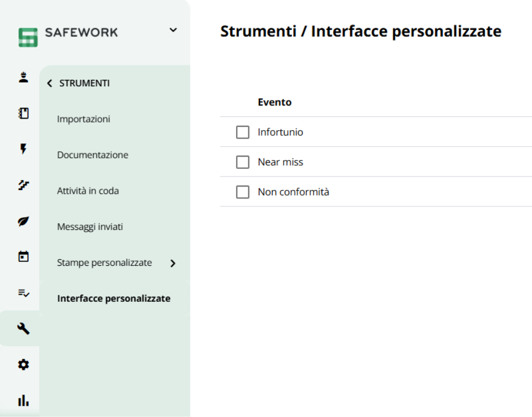The height and width of the screenshot is (417, 532).
Task: Open the gear settings sidebar icon
Action: pyautogui.click(x=23, y=364)
